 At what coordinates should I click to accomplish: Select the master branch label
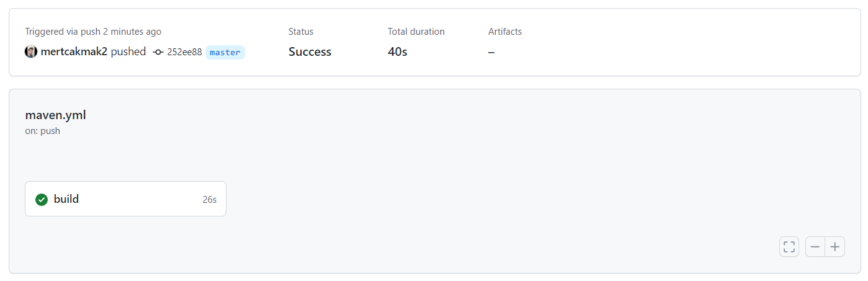[225, 52]
